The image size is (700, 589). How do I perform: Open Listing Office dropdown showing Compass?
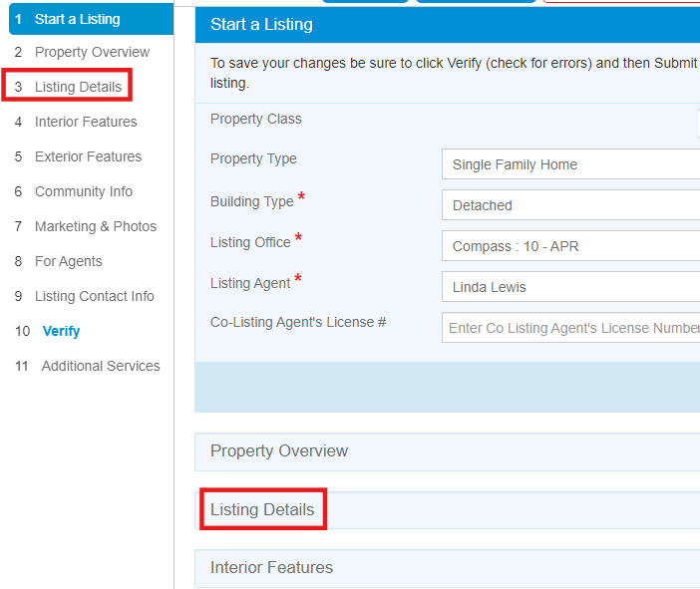click(571, 246)
